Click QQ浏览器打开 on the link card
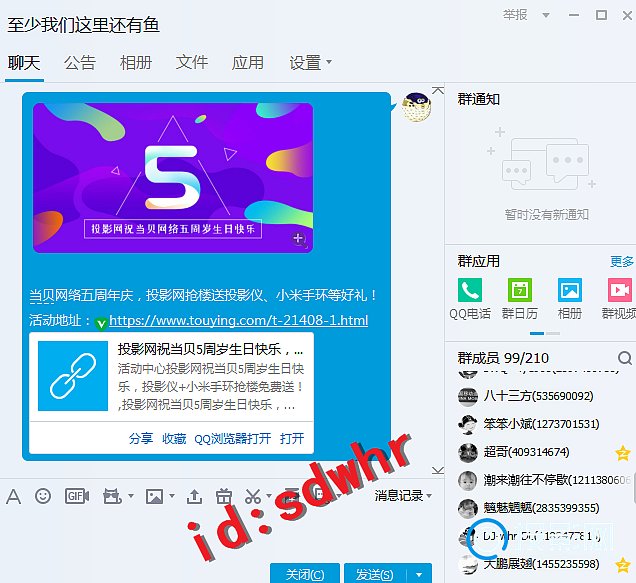636x583 pixels. coord(233,439)
